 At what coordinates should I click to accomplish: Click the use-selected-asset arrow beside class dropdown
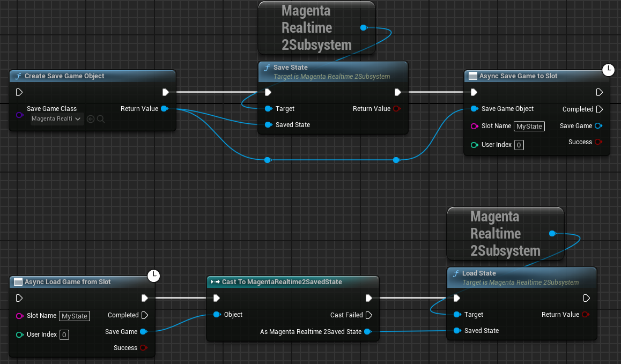[x=91, y=119]
